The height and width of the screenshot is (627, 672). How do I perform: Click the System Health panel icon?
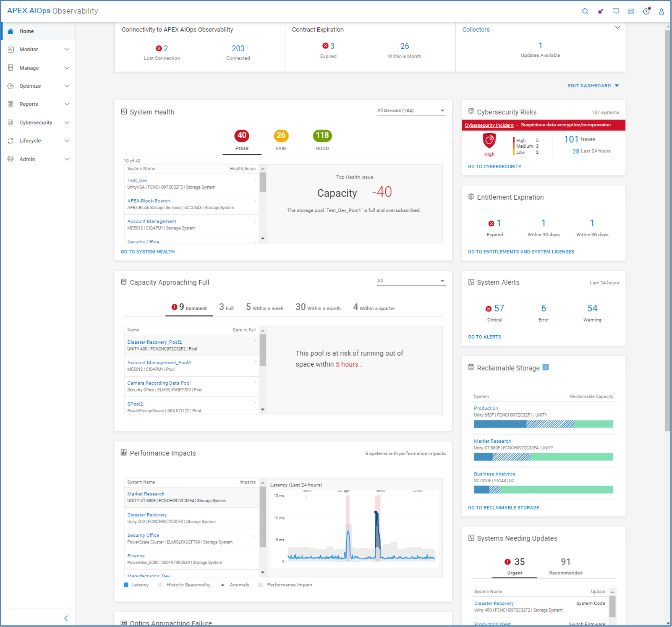point(124,112)
